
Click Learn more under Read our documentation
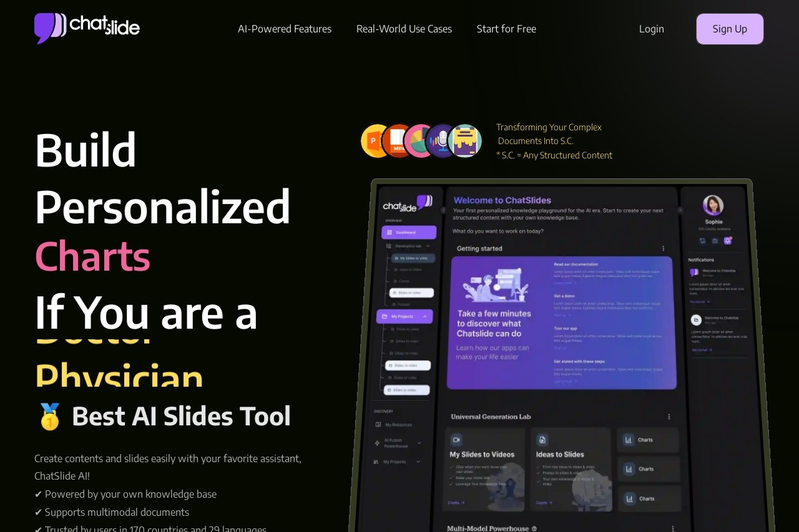(x=564, y=283)
